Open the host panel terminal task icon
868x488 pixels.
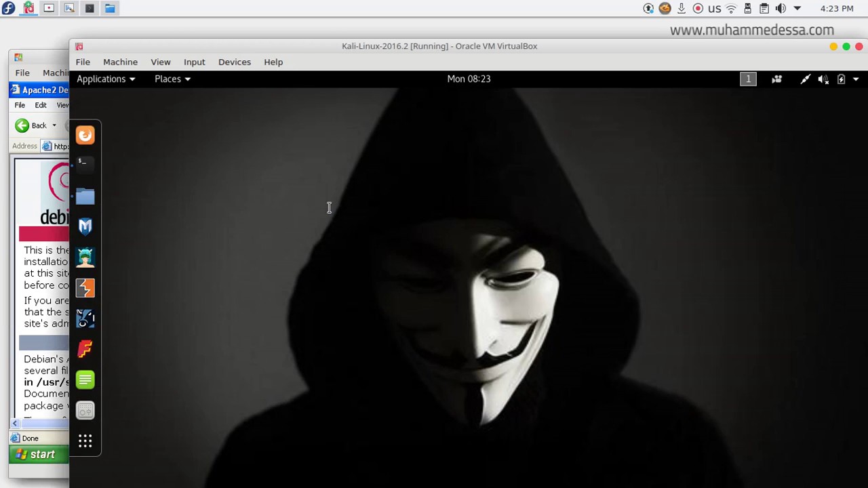coord(90,8)
